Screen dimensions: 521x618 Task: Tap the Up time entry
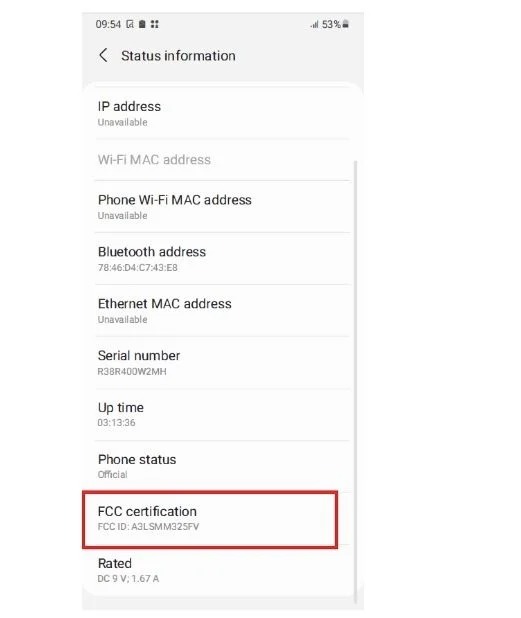(223, 415)
